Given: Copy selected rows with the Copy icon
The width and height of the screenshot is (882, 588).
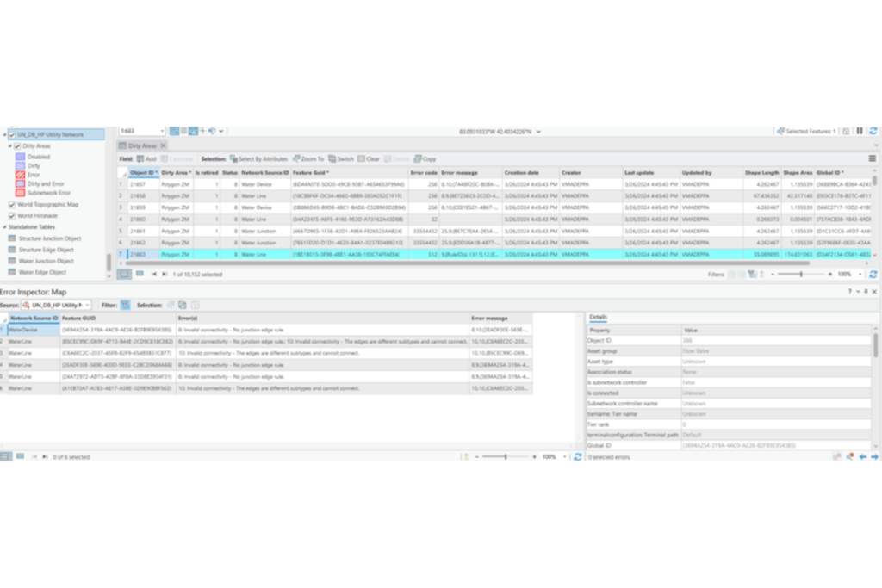Looking at the screenshot, I should [x=425, y=159].
